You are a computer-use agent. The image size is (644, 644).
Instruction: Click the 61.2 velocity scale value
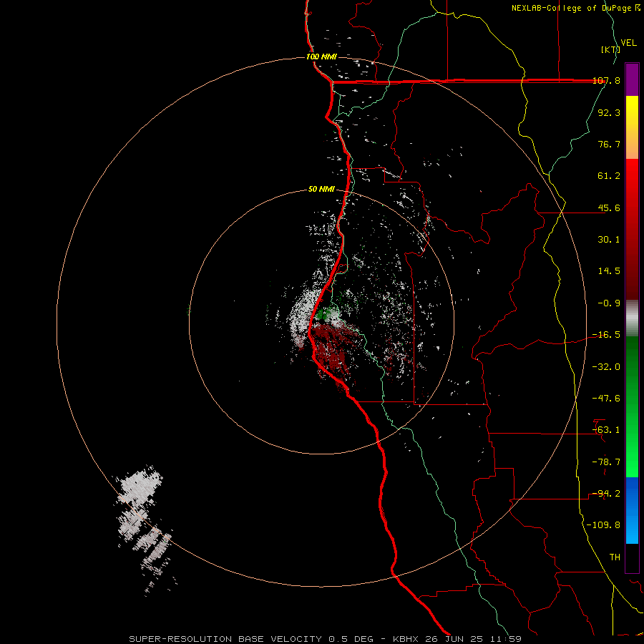609,176
